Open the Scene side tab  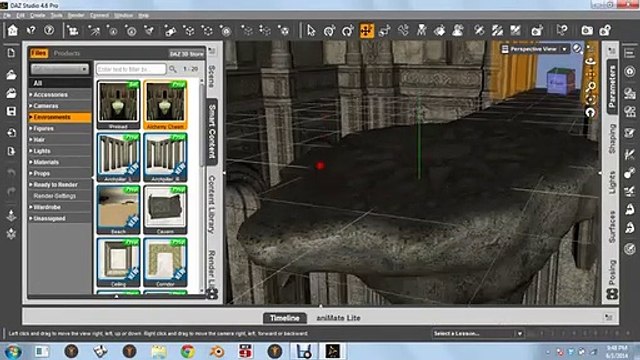(212, 76)
